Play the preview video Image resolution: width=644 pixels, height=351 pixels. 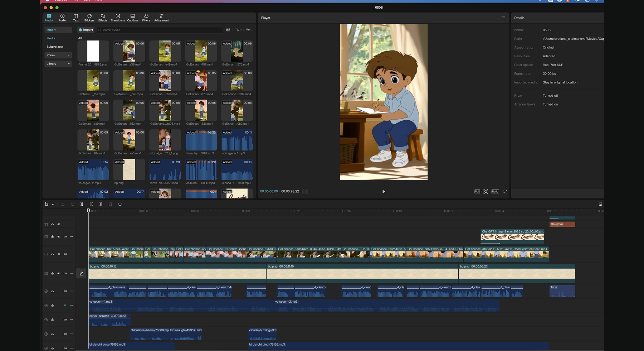pyautogui.click(x=384, y=192)
